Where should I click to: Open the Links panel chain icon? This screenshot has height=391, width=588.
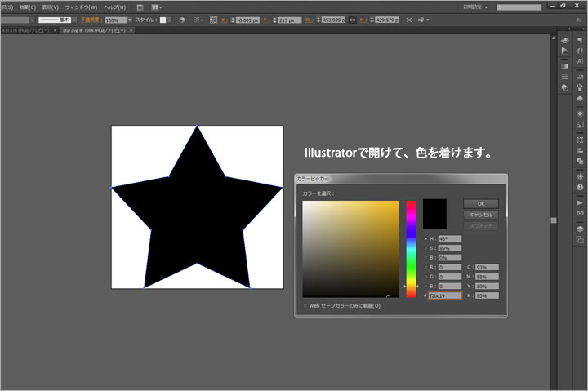[x=580, y=213]
